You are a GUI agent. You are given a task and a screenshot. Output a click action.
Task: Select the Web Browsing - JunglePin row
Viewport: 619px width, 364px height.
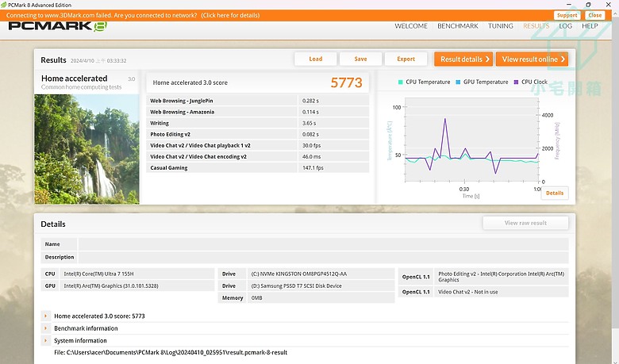click(x=257, y=101)
